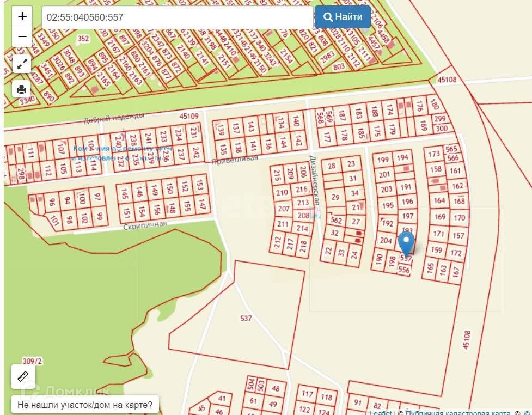The width and height of the screenshot is (532, 415).
Task: Click the Найти search button
Action: click(343, 17)
